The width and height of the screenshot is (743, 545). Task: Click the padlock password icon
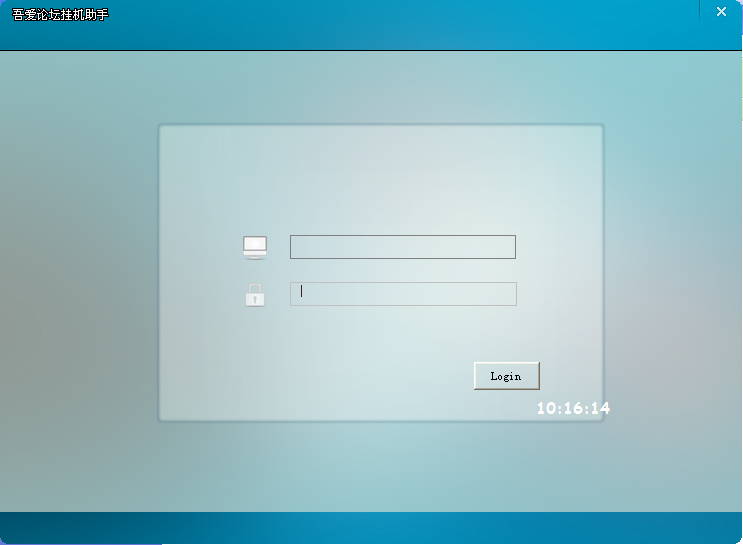[255, 295]
